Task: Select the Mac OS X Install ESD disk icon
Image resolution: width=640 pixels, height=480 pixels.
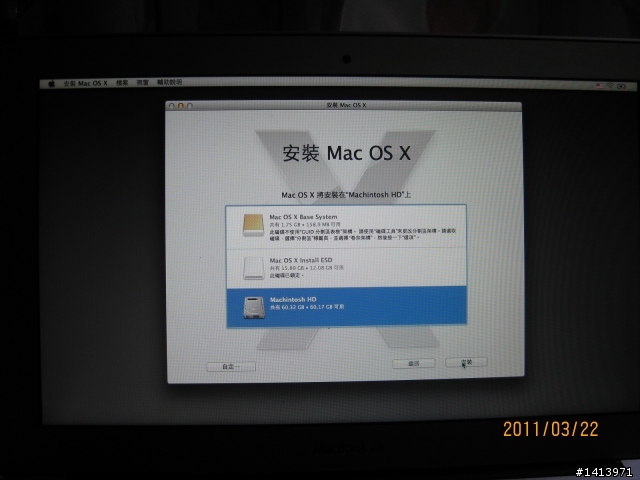Action: tap(253, 268)
